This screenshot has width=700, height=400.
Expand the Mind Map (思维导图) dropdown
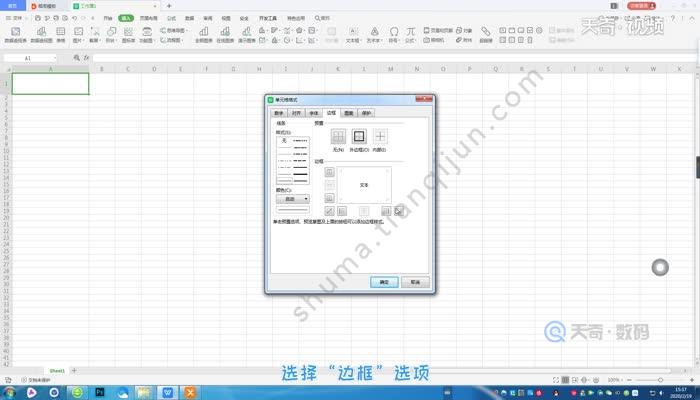point(174,30)
